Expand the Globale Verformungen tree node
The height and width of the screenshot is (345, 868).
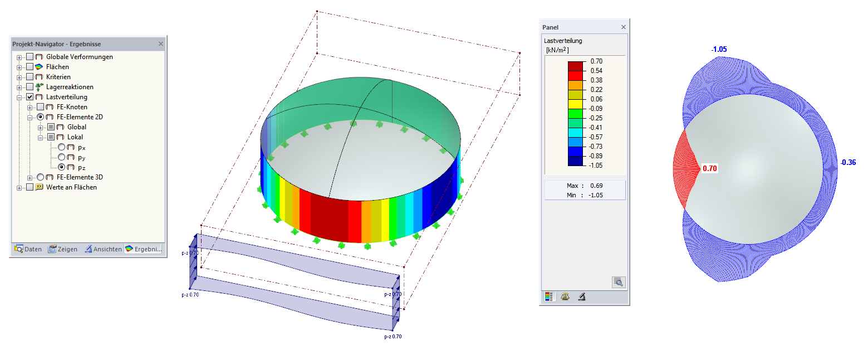[x=19, y=57]
